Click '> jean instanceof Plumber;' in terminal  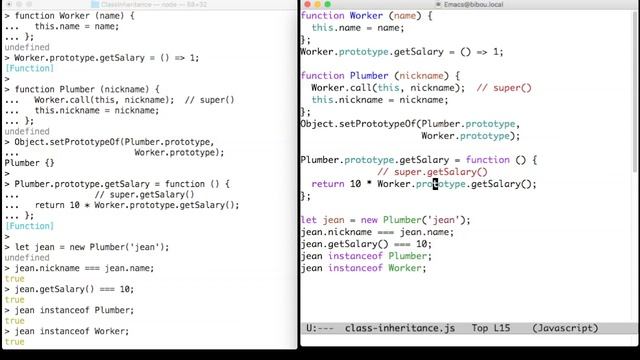click(x=69, y=310)
